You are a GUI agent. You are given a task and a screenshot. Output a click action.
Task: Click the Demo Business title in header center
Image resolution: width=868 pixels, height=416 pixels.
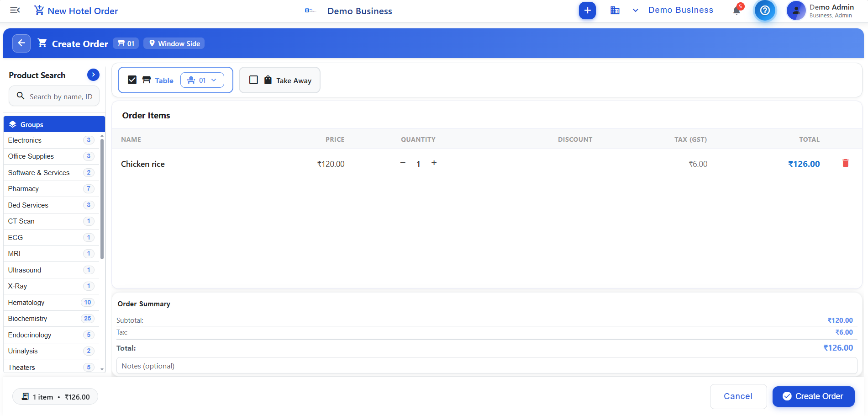(359, 11)
